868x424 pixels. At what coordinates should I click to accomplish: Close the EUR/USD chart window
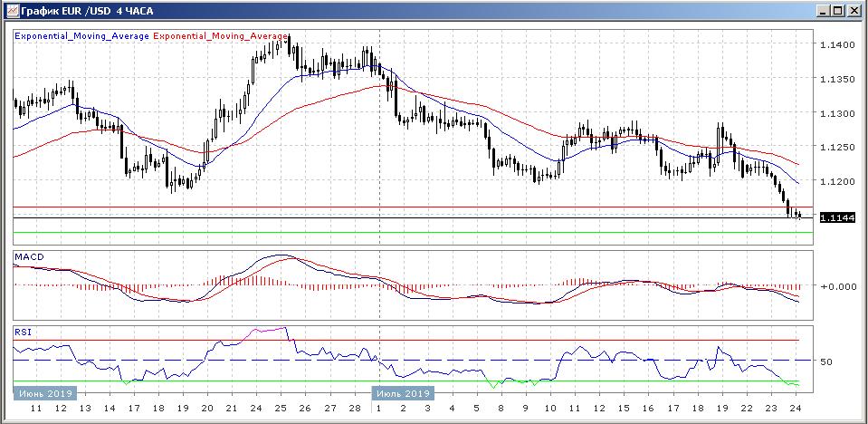coord(854,11)
